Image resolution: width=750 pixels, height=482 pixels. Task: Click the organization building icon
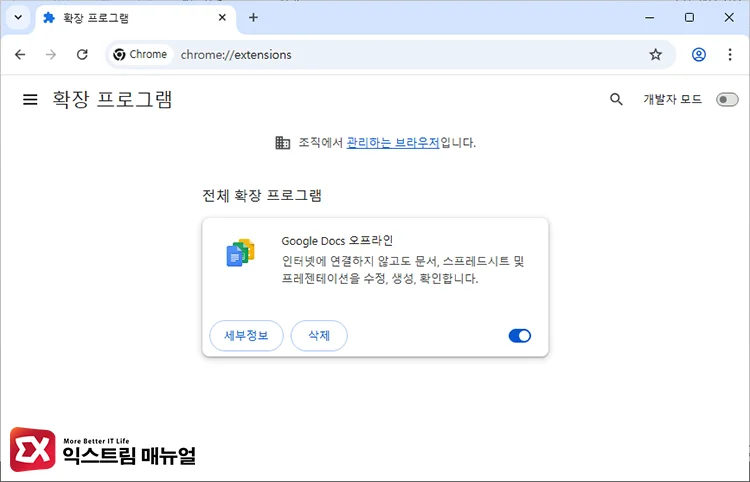pos(283,142)
